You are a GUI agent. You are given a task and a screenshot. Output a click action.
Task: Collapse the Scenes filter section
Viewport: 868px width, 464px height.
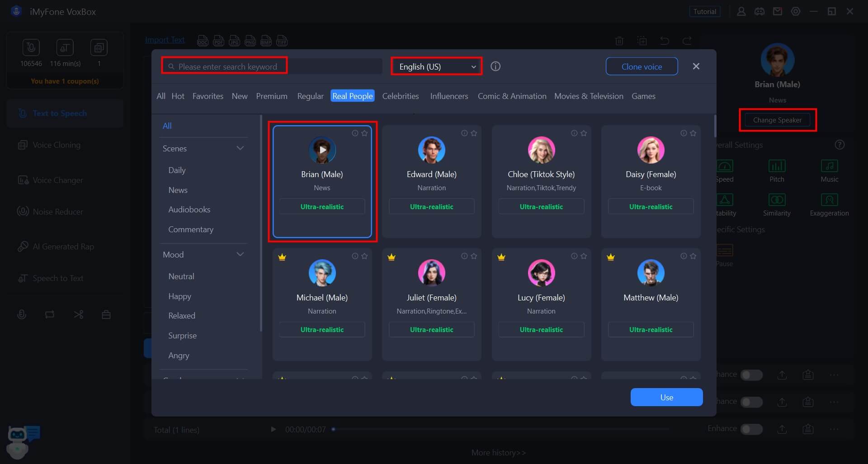tap(240, 148)
